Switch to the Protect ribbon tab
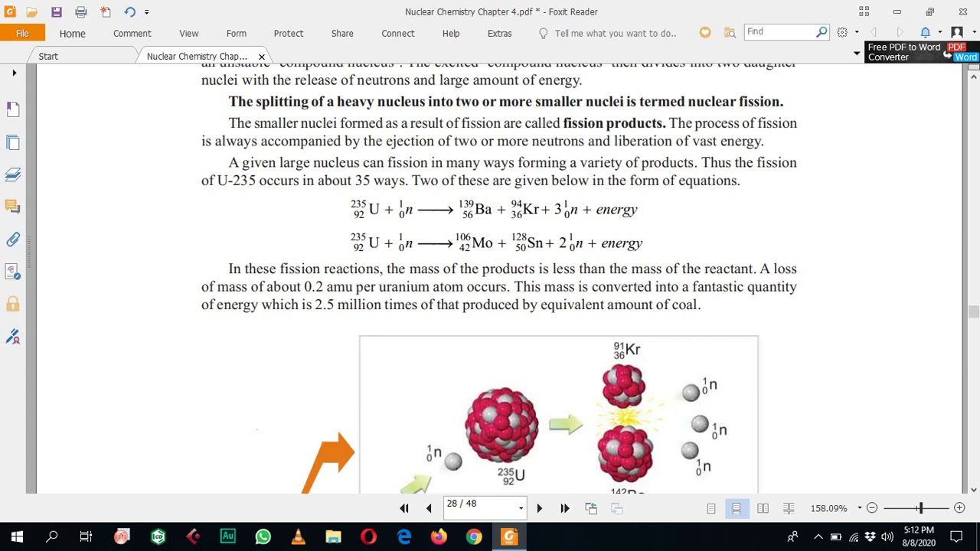This screenshot has height=551, width=980. click(289, 34)
